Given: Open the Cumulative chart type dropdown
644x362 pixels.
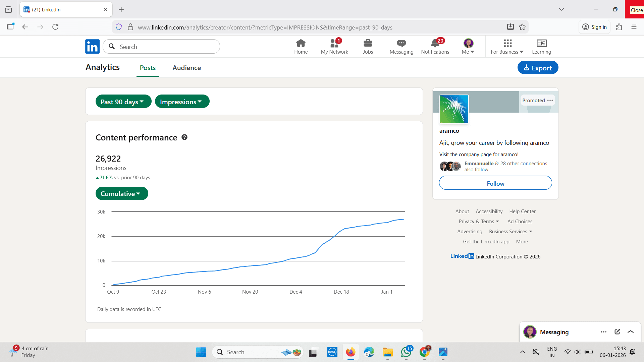Looking at the screenshot, I should click(x=122, y=194).
